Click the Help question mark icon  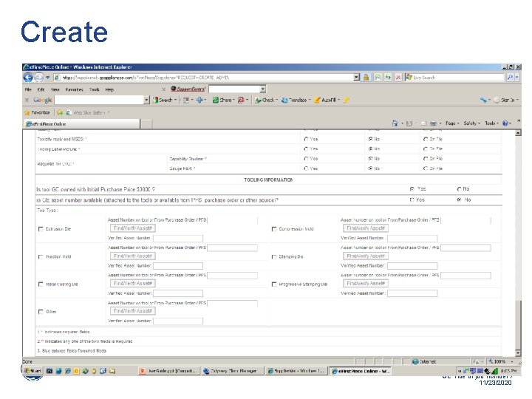click(505, 123)
